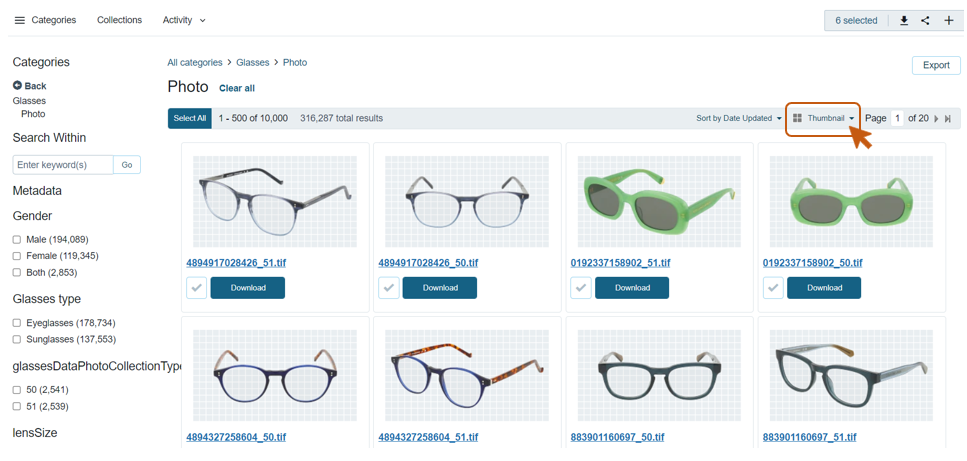Click the share icon in top bar
This screenshot has width=967, height=461.
[x=926, y=20]
